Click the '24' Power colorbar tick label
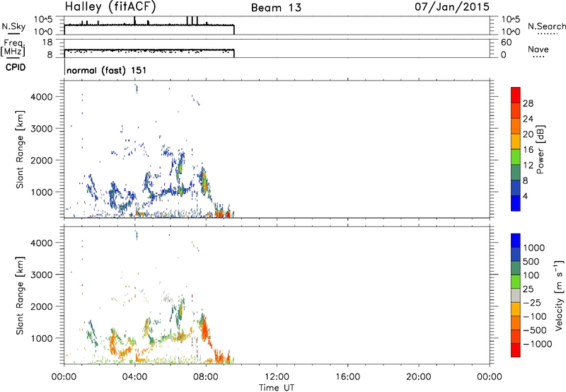This screenshot has height=392, width=566. 528,119
